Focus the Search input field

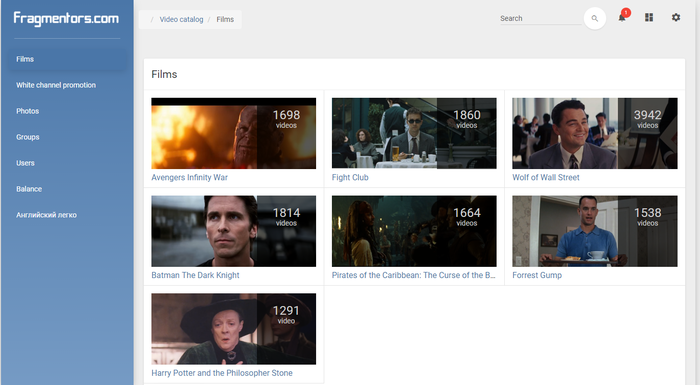(540, 18)
